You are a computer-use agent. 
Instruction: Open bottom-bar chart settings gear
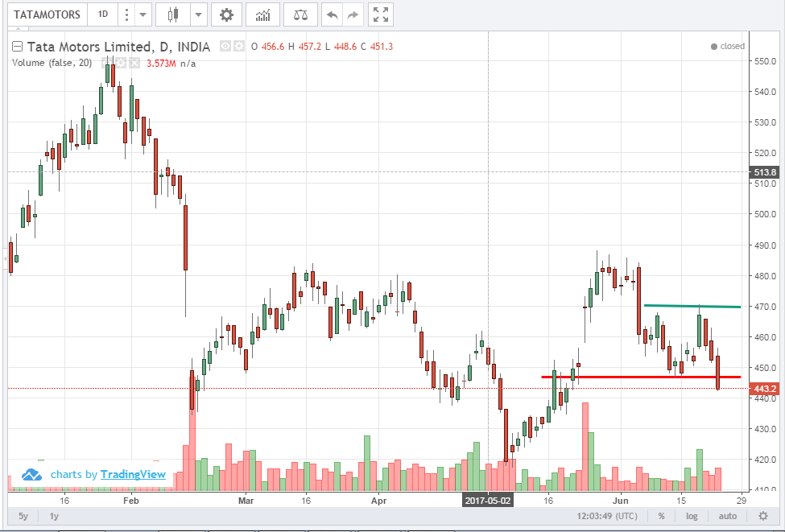763,516
